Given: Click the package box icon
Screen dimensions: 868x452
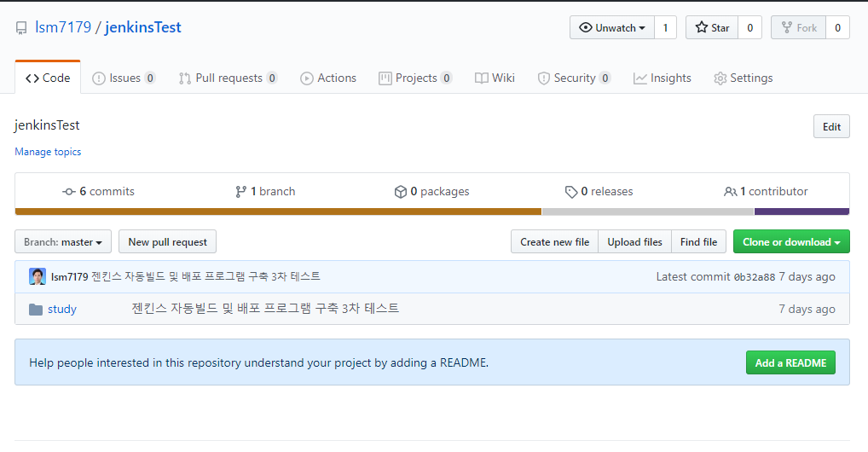Looking at the screenshot, I should (x=401, y=192).
